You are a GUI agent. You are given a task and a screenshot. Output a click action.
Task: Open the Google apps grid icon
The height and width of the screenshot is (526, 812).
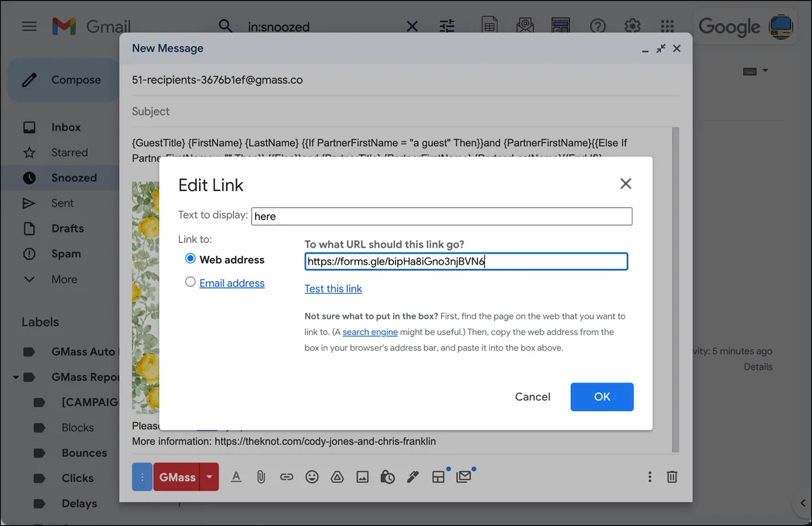click(667, 26)
